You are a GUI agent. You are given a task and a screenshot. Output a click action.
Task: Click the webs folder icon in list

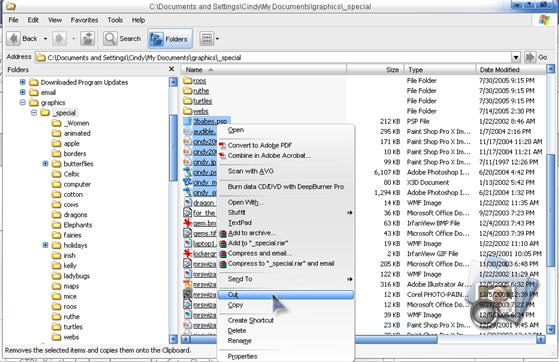pyautogui.click(x=188, y=111)
